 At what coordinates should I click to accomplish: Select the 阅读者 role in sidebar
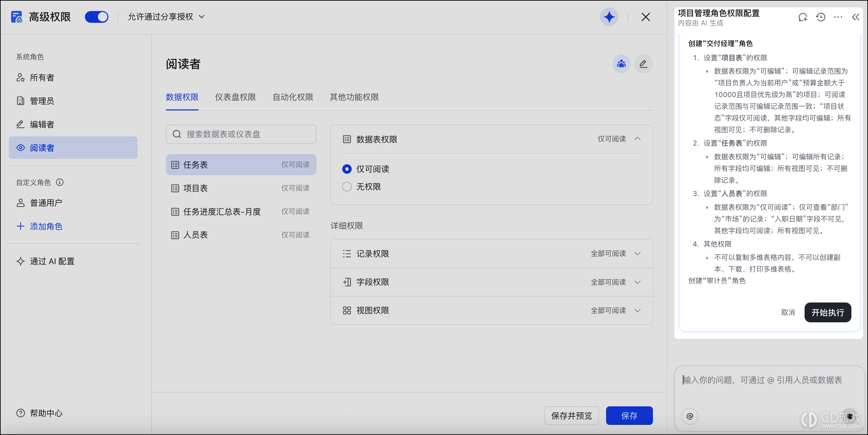pos(73,148)
